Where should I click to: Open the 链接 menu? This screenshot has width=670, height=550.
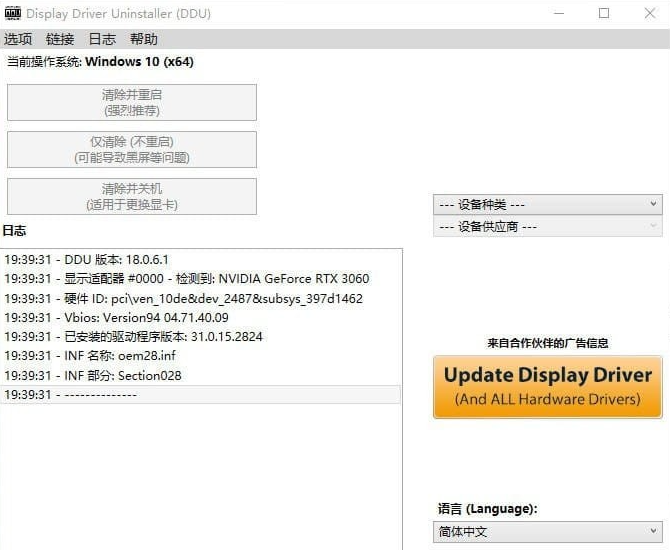(x=60, y=39)
